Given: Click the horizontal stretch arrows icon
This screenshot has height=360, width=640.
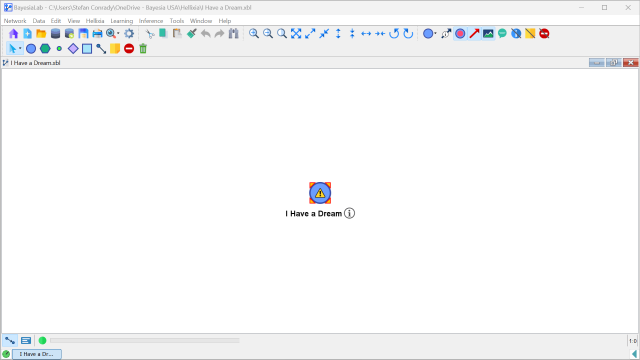Looking at the screenshot, I should pyautogui.click(x=366, y=33).
